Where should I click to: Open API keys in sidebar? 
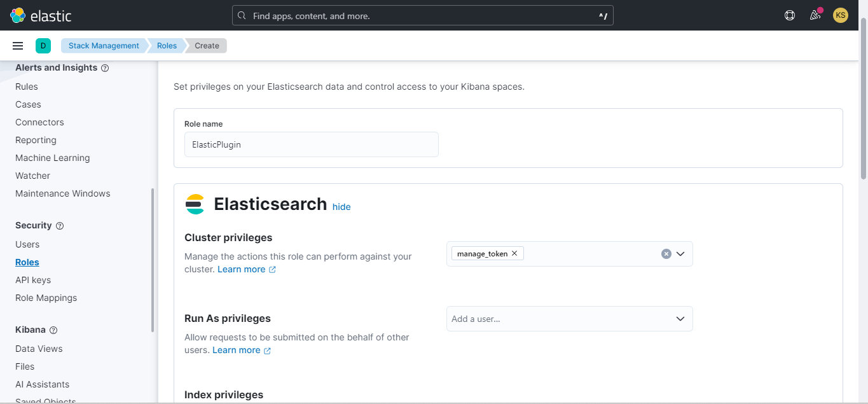click(x=33, y=280)
